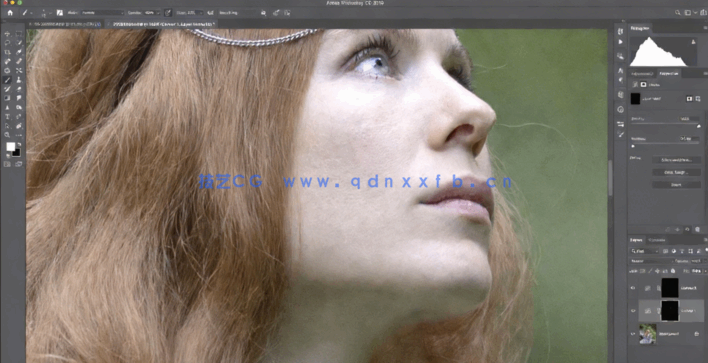
Task: Open the Brush Preset picker arrow
Action: pos(50,14)
